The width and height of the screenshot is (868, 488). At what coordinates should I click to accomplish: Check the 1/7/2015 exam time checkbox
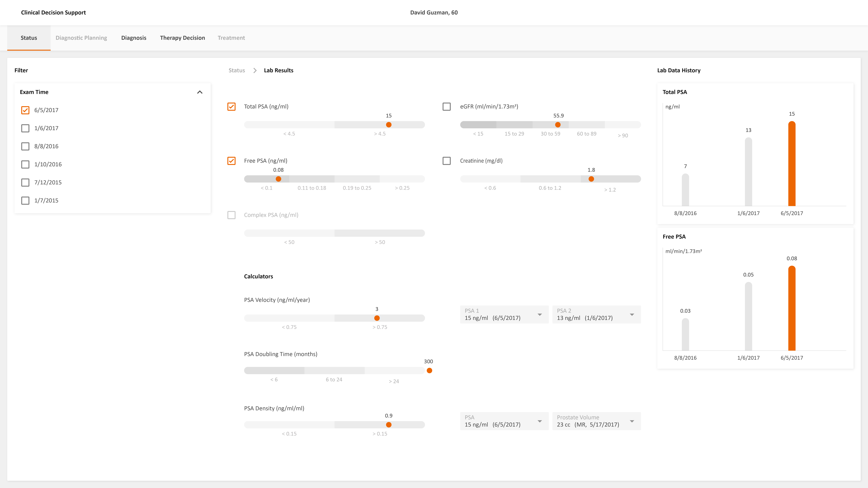pyautogui.click(x=25, y=200)
